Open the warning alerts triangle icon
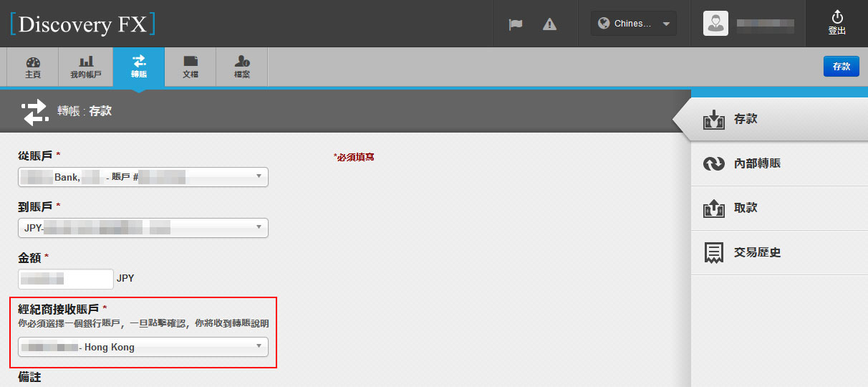 pyautogui.click(x=549, y=24)
